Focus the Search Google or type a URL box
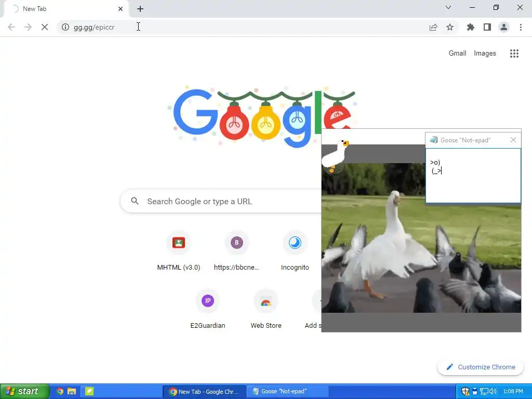532x399 pixels. [220, 201]
